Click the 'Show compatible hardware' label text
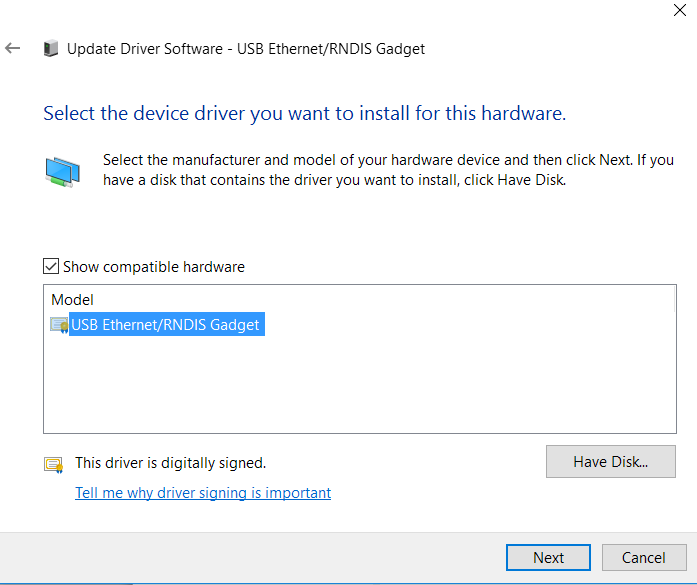 coord(154,267)
